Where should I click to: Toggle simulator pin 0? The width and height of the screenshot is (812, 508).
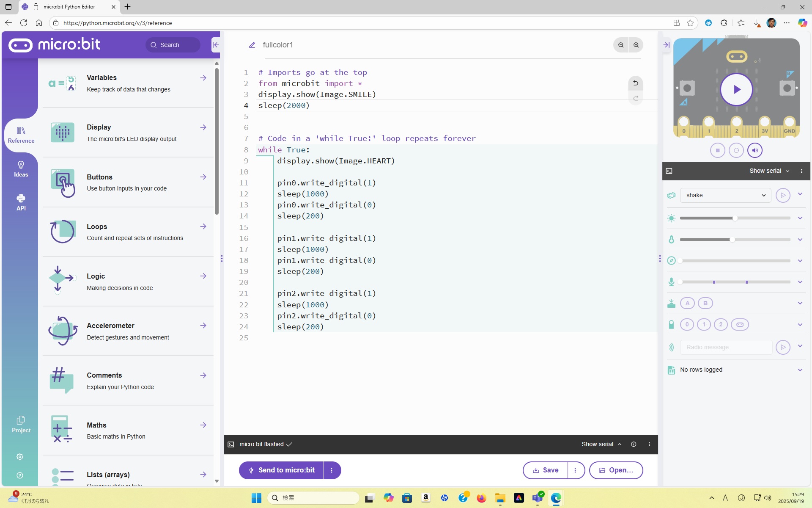687,325
